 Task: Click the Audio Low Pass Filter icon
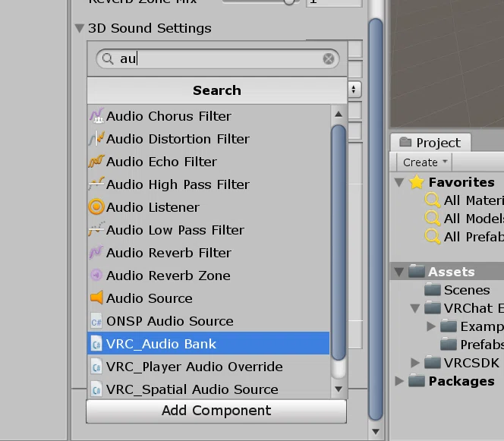pos(96,230)
